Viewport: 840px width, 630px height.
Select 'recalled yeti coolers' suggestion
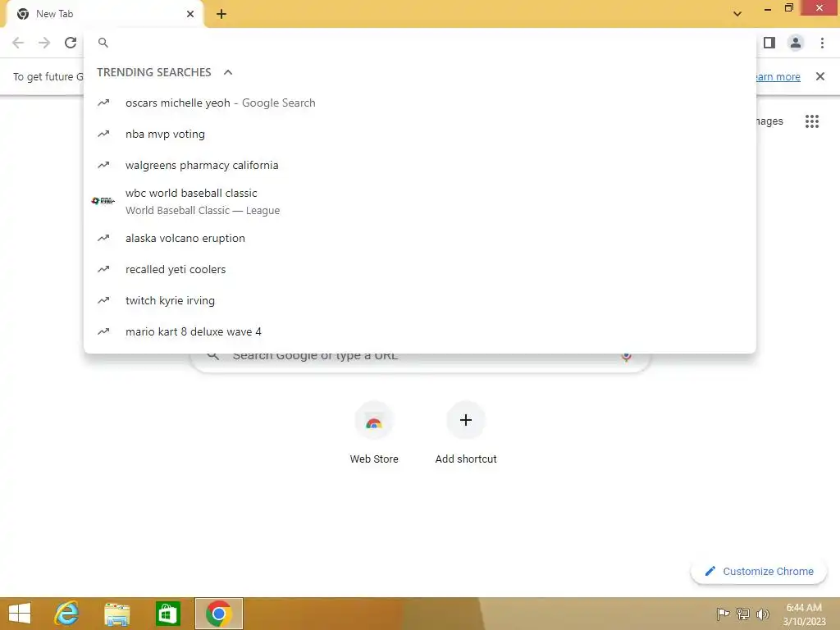[420, 269]
